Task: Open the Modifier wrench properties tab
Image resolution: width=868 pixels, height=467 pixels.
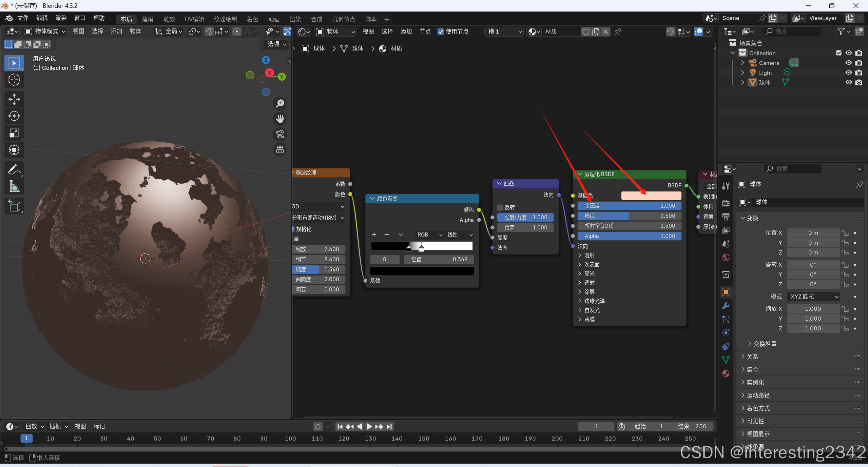Action: 726,306
